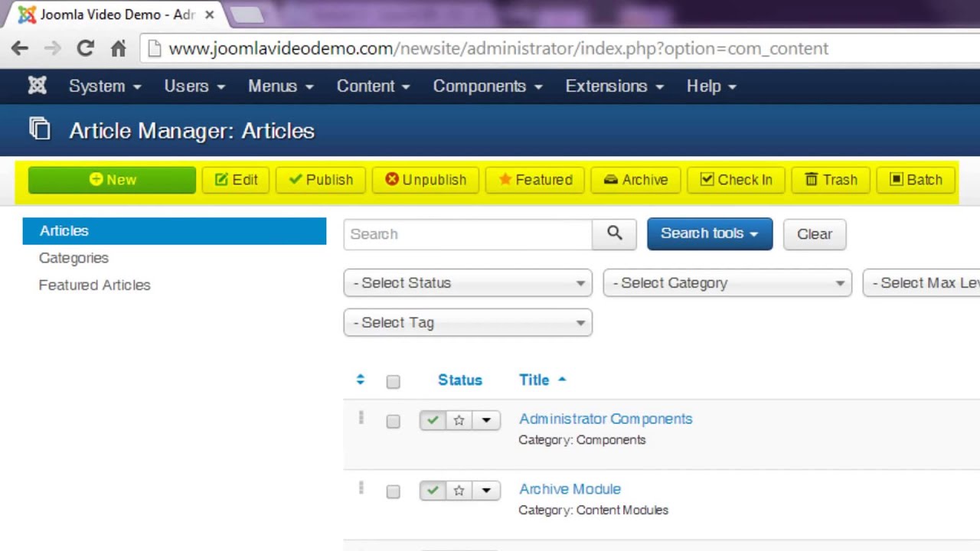Open the Batch toolbar button
The height and width of the screenshot is (551, 980).
[916, 180]
